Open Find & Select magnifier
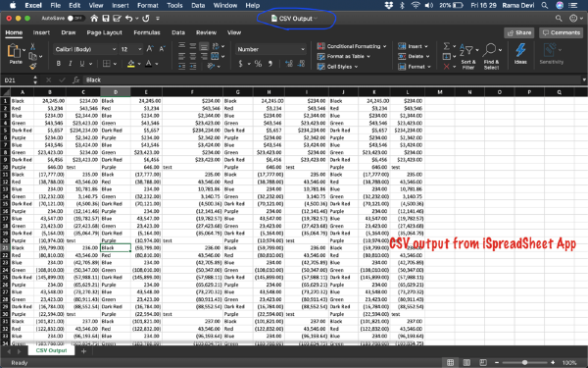The width and height of the screenshot is (588, 368). point(491,56)
